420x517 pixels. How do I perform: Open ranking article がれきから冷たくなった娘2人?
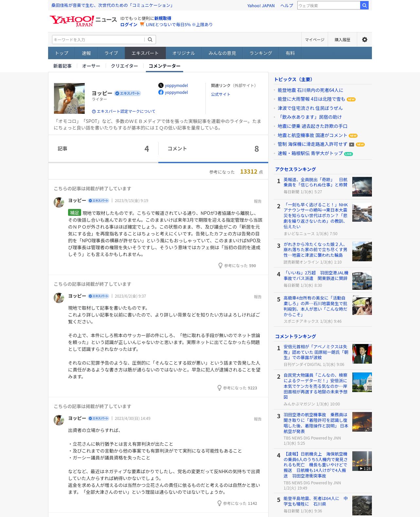[315, 250]
